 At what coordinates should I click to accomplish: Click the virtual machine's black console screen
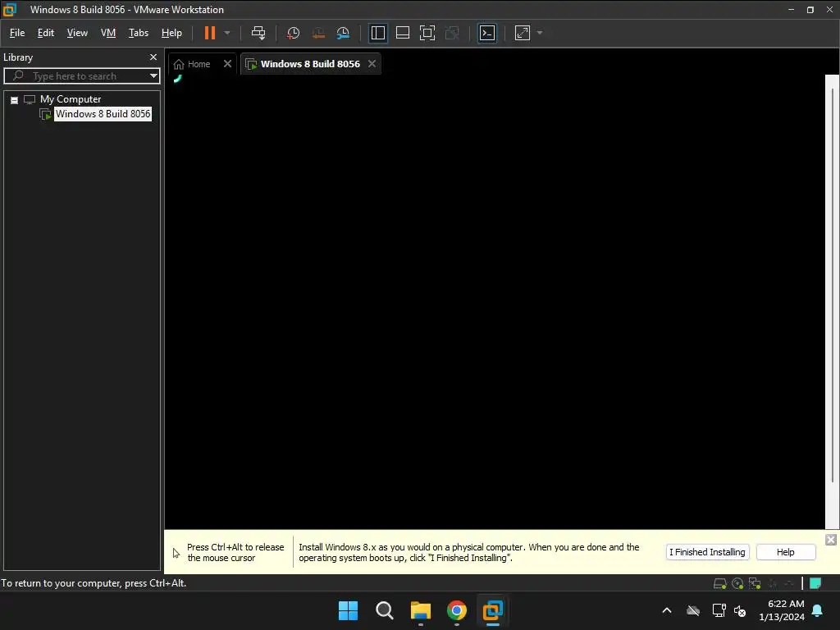point(494,303)
